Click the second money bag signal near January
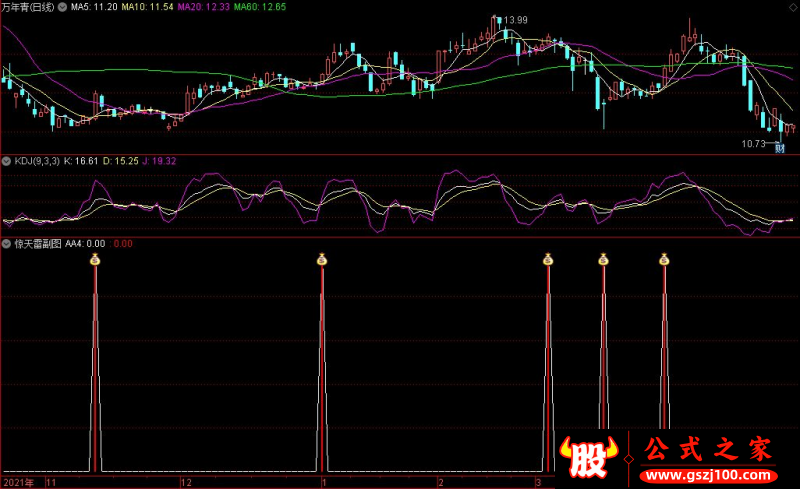 tap(321, 259)
